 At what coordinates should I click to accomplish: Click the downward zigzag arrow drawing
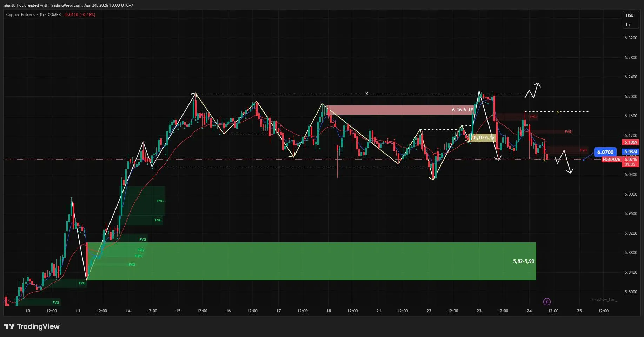[564, 161]
